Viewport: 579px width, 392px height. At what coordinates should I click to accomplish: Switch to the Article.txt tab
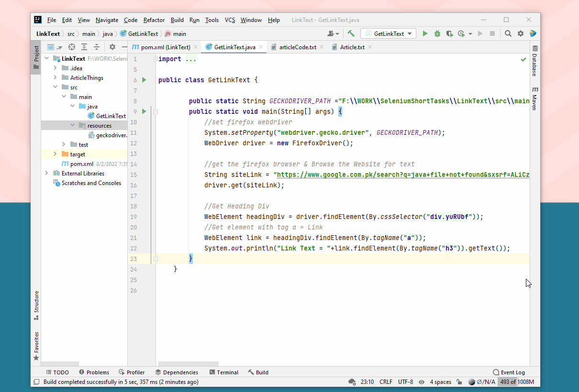pos(352,47)
